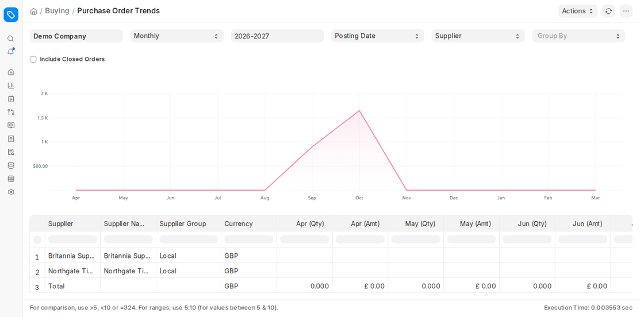Open the bar chart sidebar icon
644x317 pixels.
11,86
